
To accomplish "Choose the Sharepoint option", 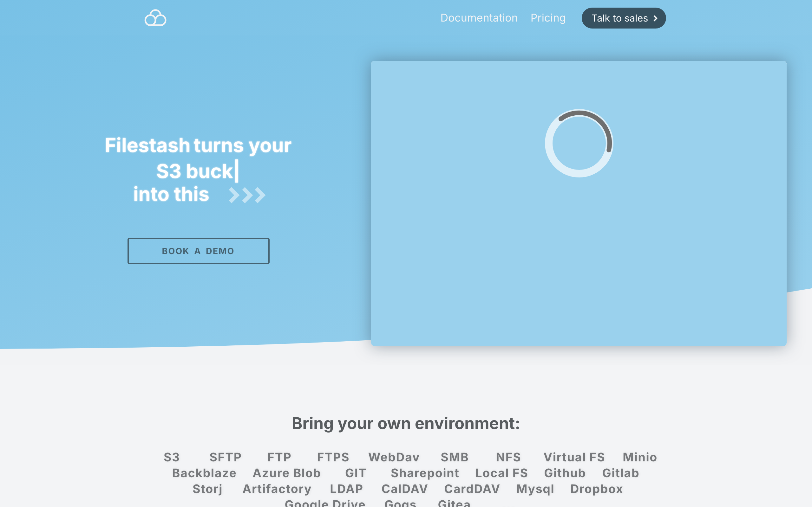I will (x=425, y=473).
